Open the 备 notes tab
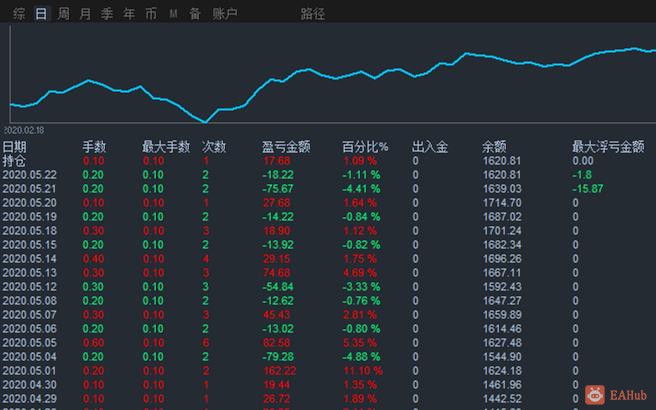The width and height of the screenshot is (656, 410). pyautogui.click(x=195, y=14)
